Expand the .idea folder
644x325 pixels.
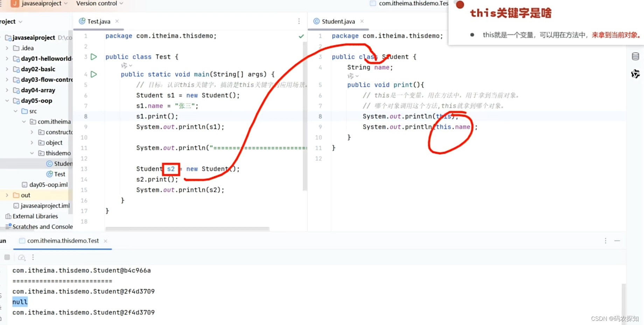7,48
